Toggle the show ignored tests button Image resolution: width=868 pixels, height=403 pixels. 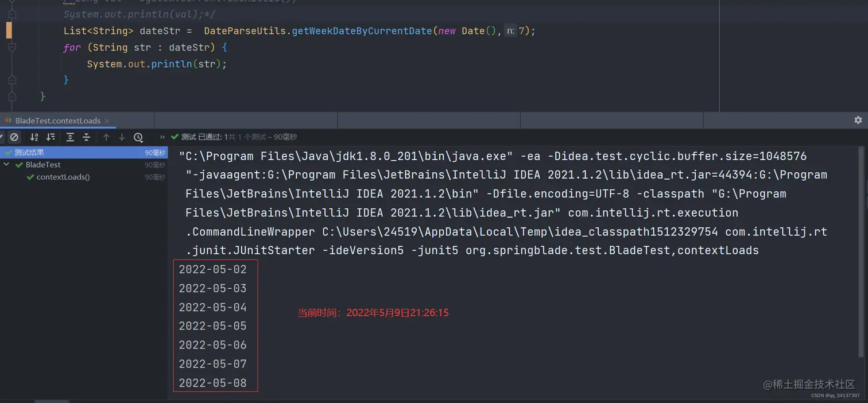(x=14, y=137)
